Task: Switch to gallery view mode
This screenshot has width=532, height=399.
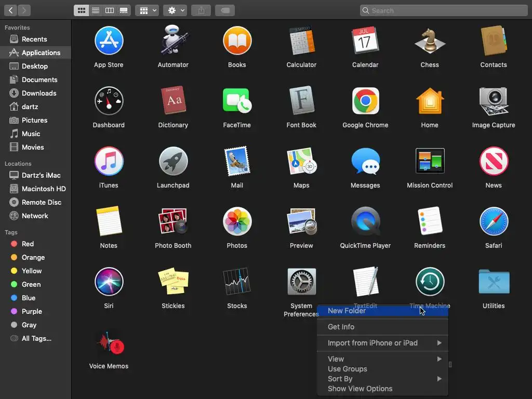Action: point(124,10)
